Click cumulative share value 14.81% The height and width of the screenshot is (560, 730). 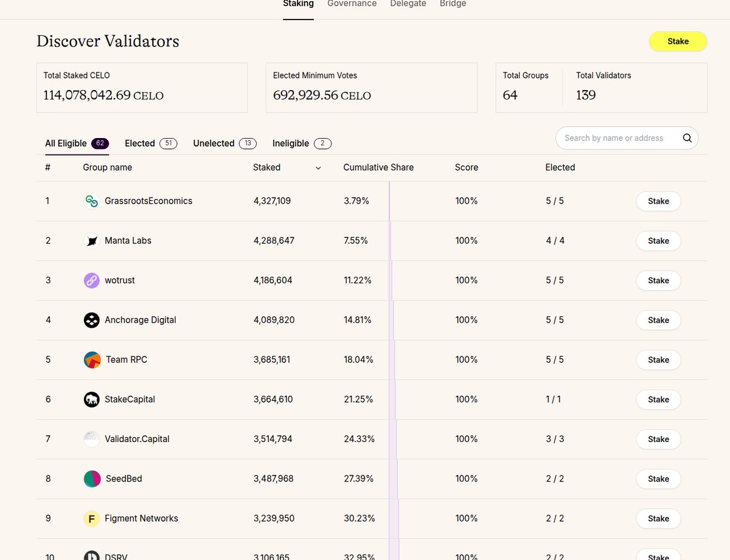click(x=358, y=320)
